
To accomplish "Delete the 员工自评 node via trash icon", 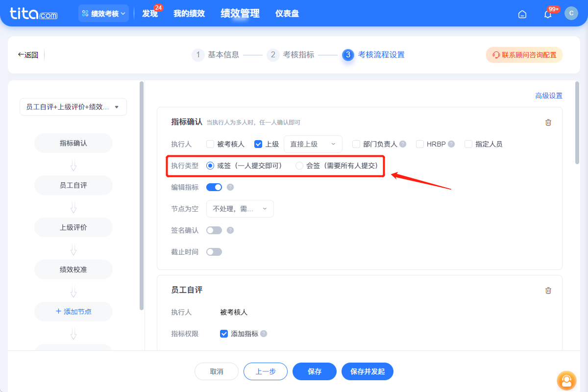I will pyautogui.click(x=548, y=290).
